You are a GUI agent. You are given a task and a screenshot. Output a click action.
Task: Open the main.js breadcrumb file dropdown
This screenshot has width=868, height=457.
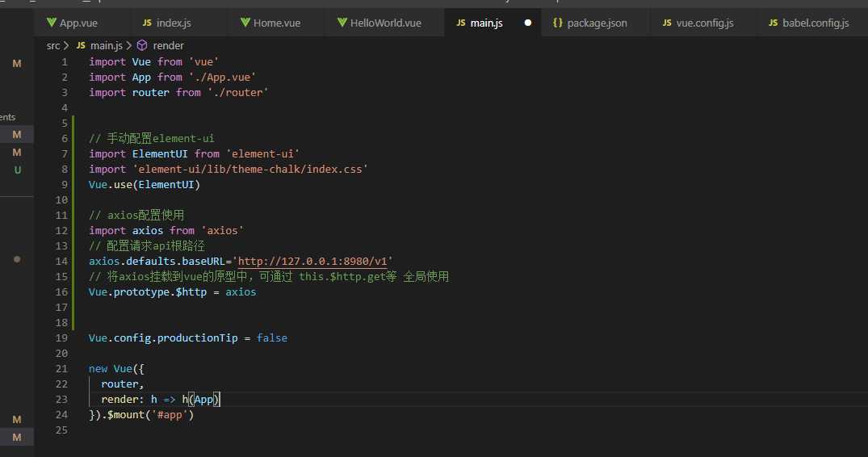coord(104,46)
